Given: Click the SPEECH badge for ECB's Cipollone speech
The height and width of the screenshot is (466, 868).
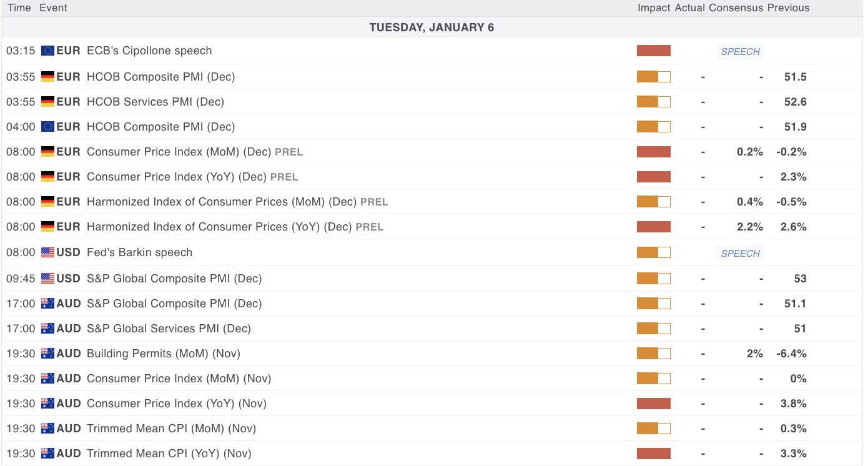Looking at the screenshot, I should tap(740, 52).
